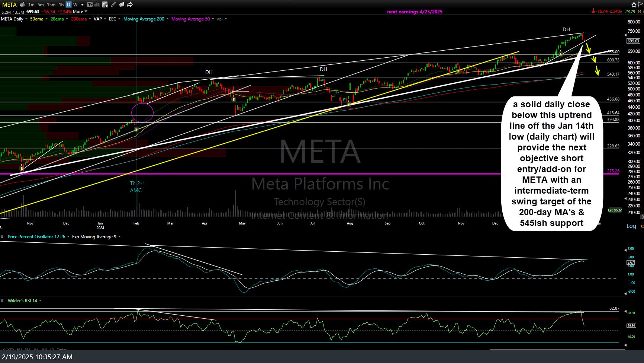Viewport: 644px width, 363px height.
Task: Select the 1h timeframe
Action: (x=61, y=5)
